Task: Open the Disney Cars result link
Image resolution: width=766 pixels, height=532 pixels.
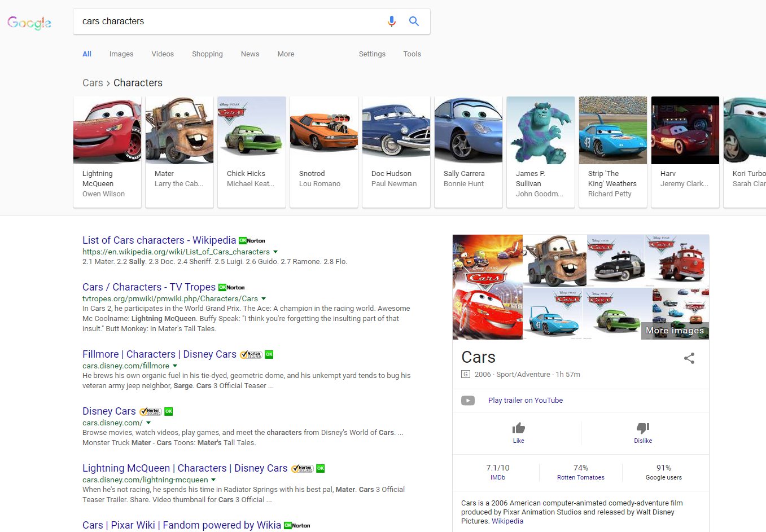Action: pos(109,411)
